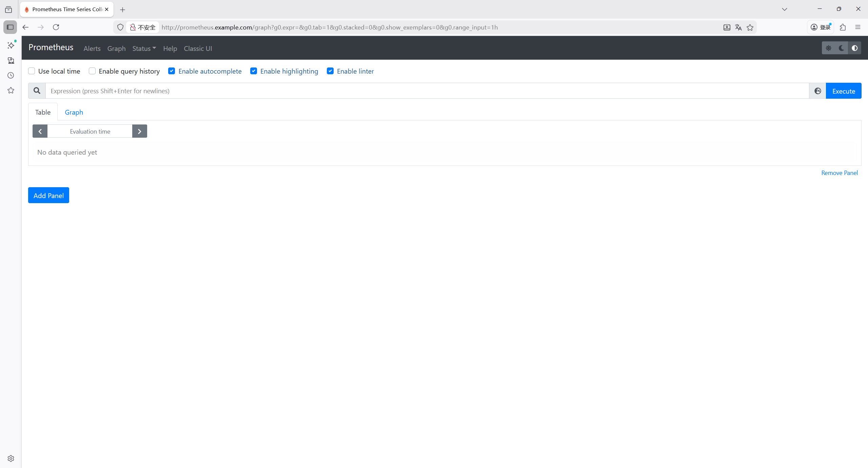Screen dimensions: 868x468
Task: Check Enable query history option
Action: (x=92, y=71)
